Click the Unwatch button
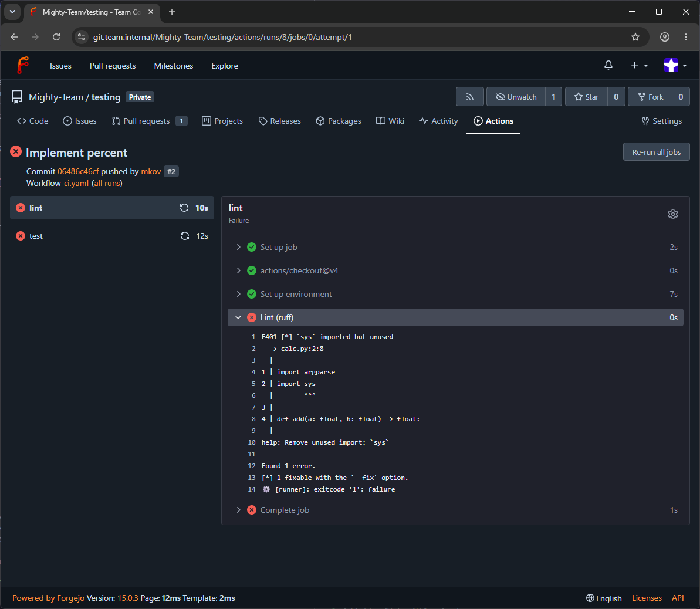This screenshot has height=609, width=700. [x=516, y=97]
